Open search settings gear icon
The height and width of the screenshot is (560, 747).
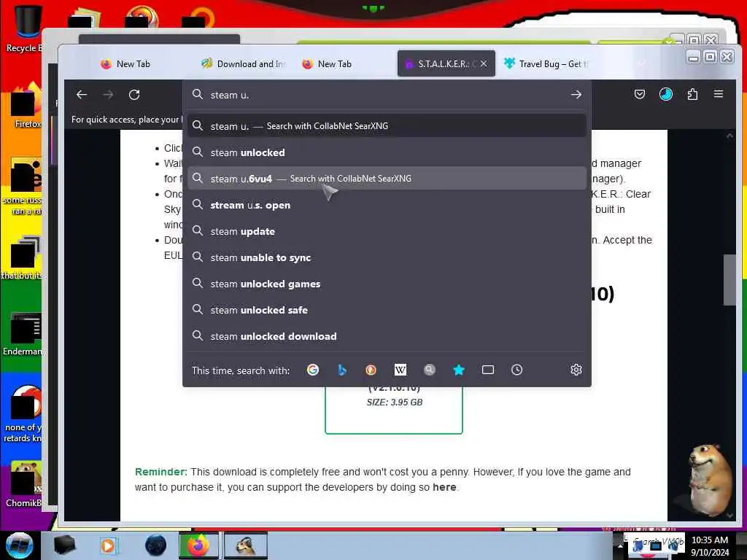(576, 370)
